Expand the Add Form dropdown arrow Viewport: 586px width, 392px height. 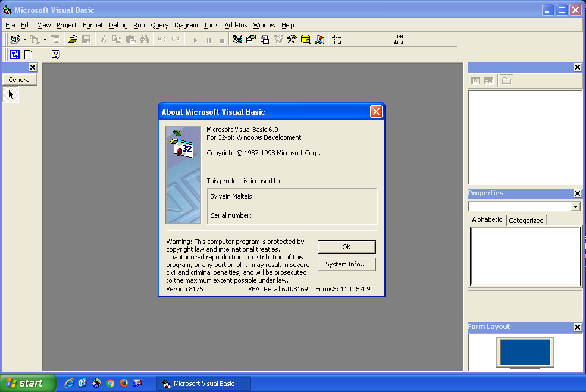tap(45, 40)
